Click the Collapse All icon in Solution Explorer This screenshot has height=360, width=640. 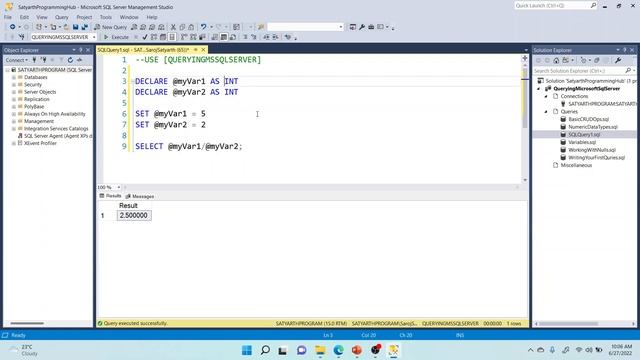596,60
